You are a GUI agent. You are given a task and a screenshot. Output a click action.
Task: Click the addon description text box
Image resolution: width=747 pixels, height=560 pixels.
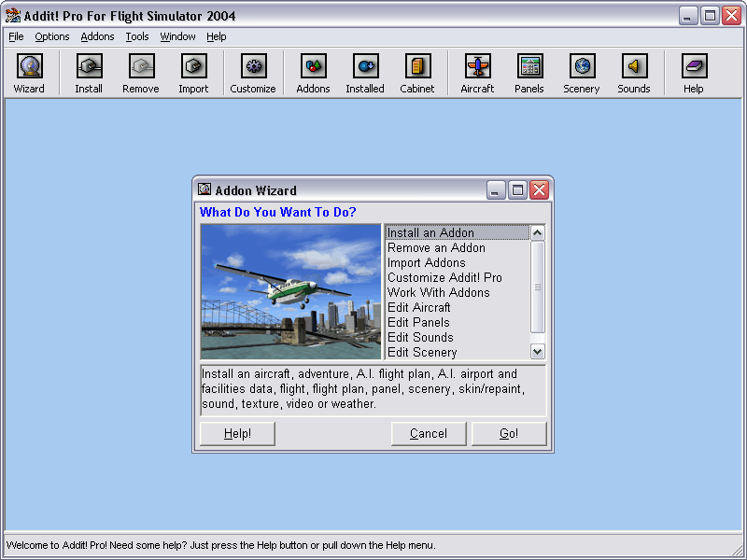coord(373,390)
